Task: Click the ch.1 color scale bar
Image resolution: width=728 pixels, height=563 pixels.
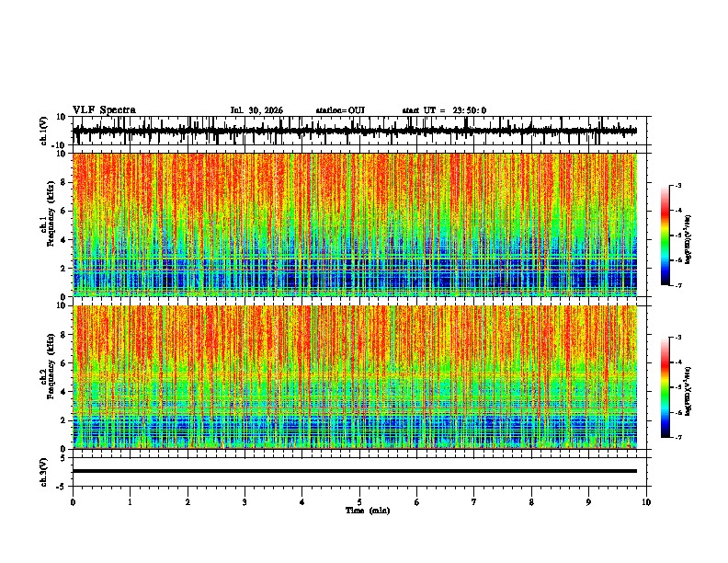Action: coord(665,236)
